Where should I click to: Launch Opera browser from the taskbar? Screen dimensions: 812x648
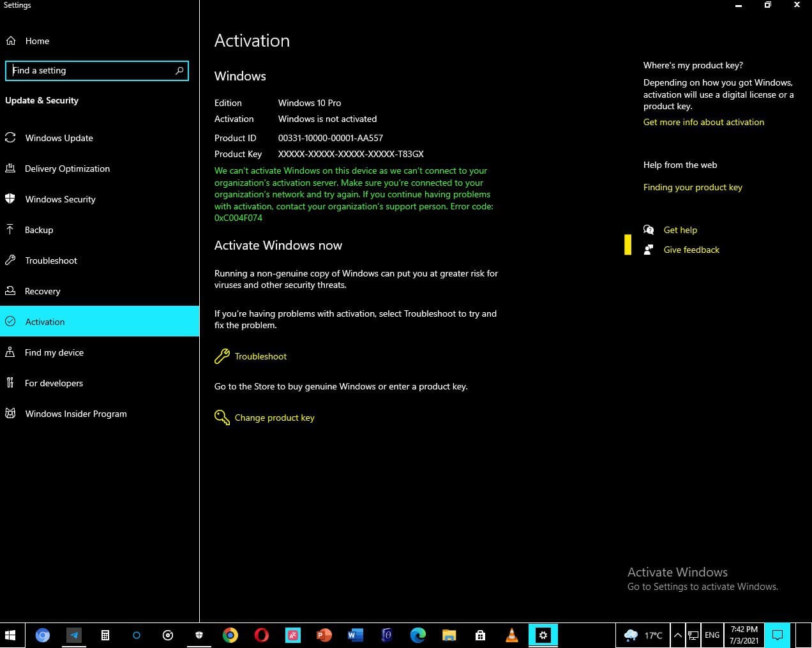[x=261, y=635]
